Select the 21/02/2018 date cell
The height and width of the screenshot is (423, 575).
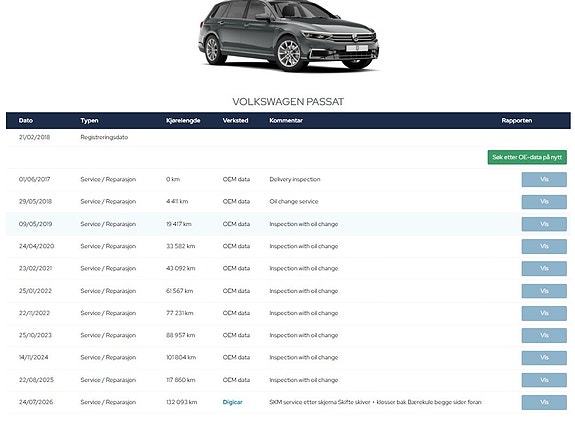coord(34,137)
